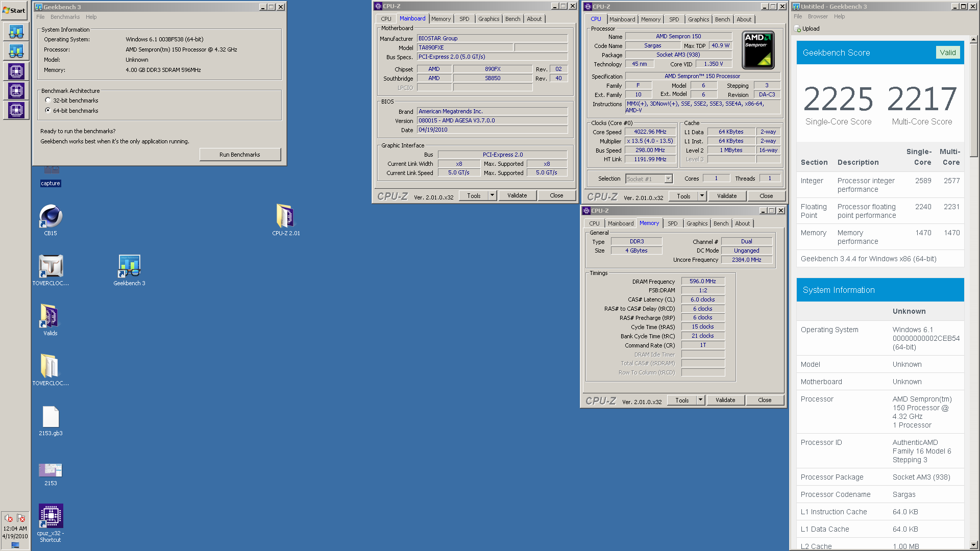
Task: Click the 2225 Single-Core Score
Action: click(838, 99)
